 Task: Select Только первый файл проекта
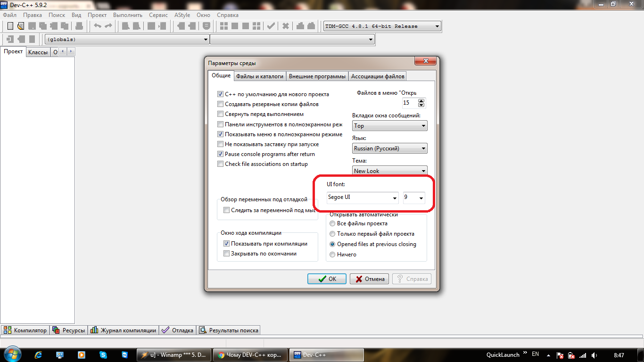pos(332,234)
